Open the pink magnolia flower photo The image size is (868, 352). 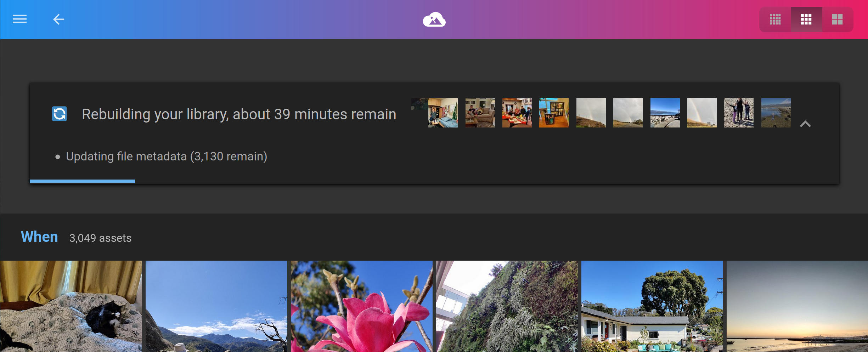click(x=362, y=306)
